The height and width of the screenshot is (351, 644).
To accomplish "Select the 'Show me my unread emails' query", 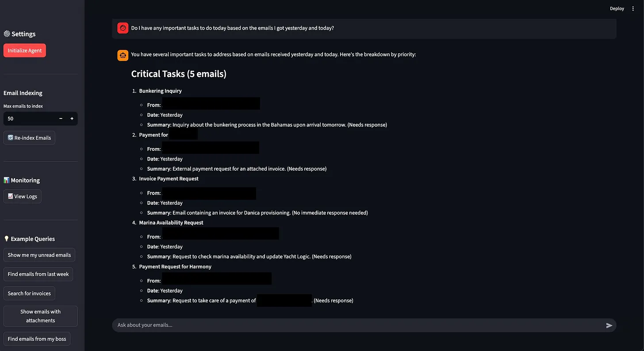I will point(39,255).
